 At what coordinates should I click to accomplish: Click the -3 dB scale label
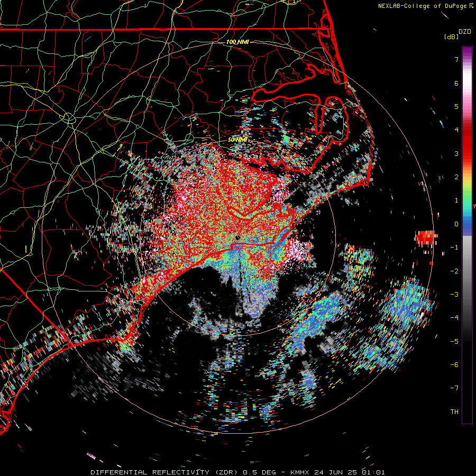click(454, 295)
